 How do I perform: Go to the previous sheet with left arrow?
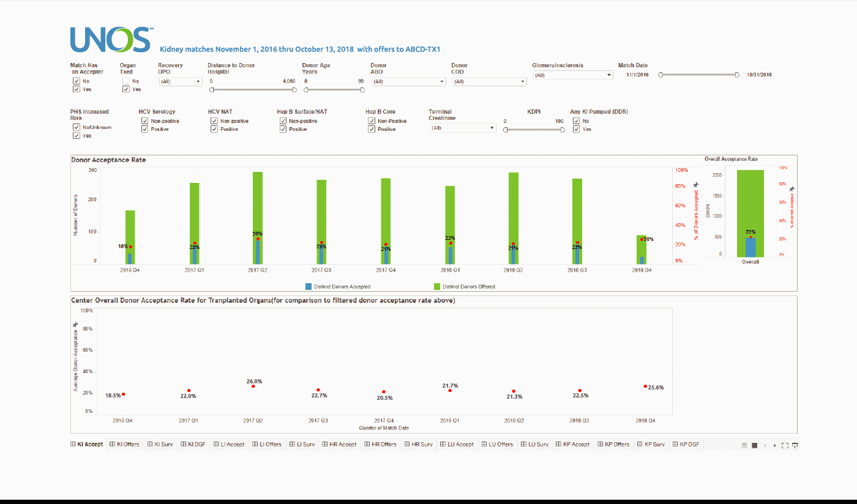[x=765, y=445]
